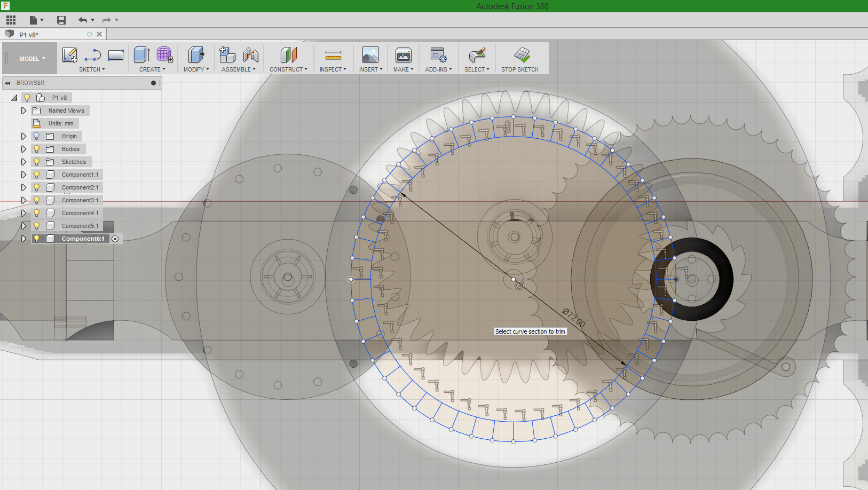Collapse the Browser panel arrows

[x=8, y=83]
